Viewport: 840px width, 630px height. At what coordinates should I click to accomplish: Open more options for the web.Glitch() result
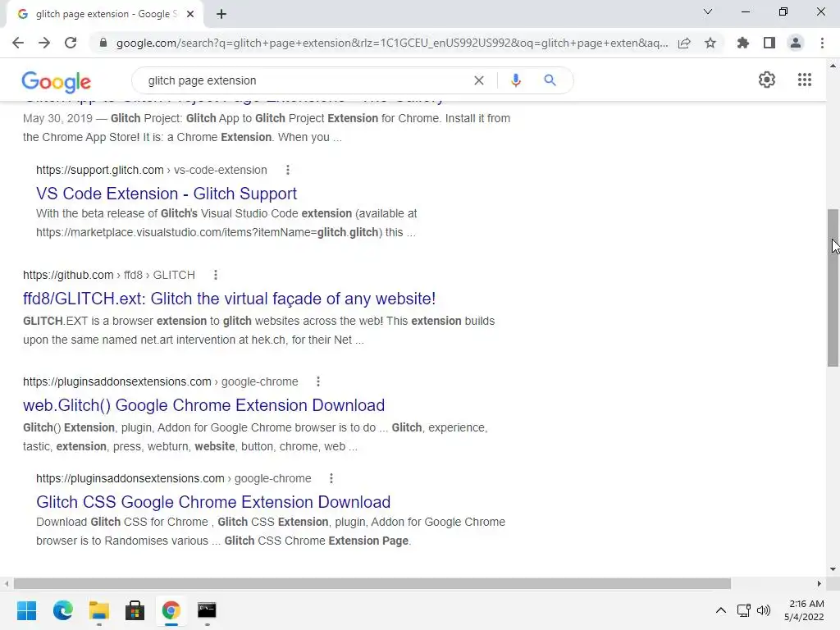click(x=318, y=381)
